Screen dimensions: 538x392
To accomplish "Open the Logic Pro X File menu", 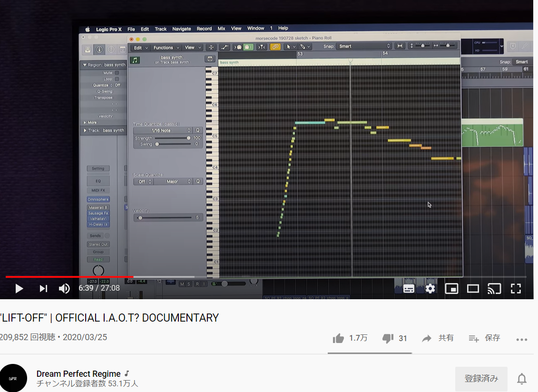I will [x=131, y=29].
